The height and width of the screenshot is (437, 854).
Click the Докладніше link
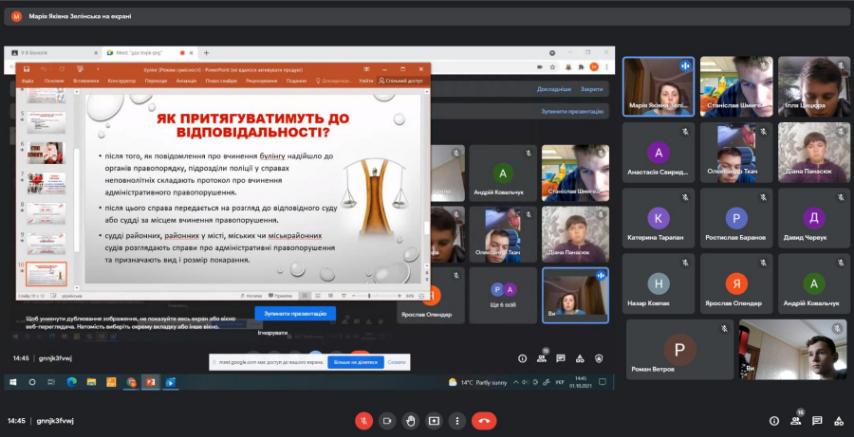pos(554,89)
